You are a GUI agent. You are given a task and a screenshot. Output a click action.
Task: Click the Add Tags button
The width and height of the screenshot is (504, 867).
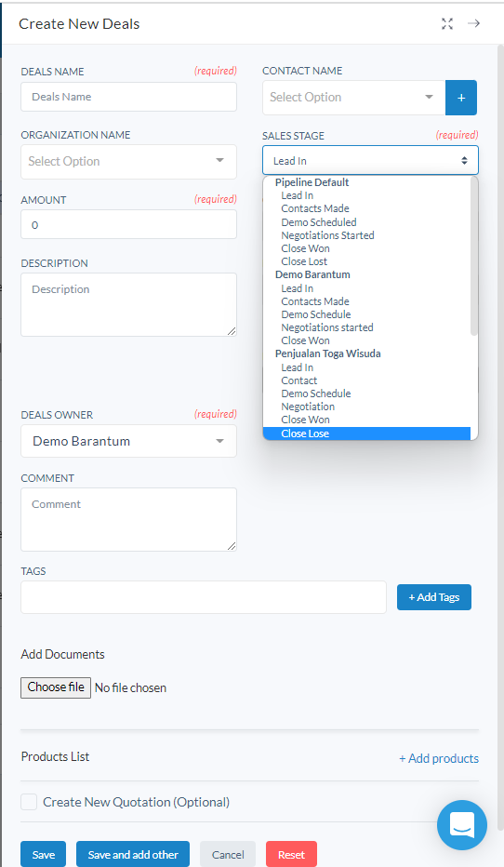click(434, 597)
